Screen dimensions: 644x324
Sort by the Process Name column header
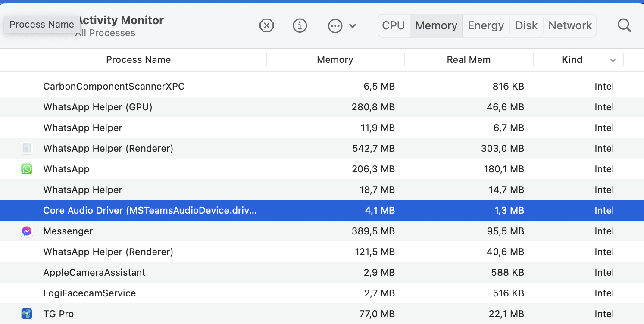pos(138,60)
